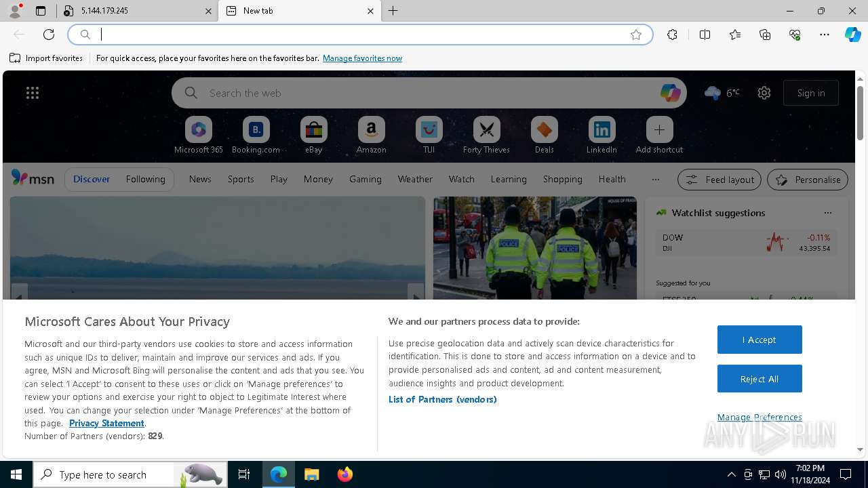Open the police officers news thumbnail
The image size is (868, 488).
(x=535, y=248)
